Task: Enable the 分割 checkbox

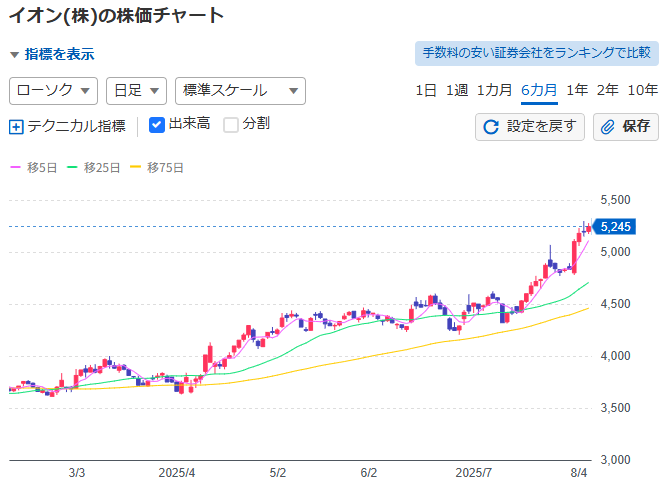Action: coord(231,125)
